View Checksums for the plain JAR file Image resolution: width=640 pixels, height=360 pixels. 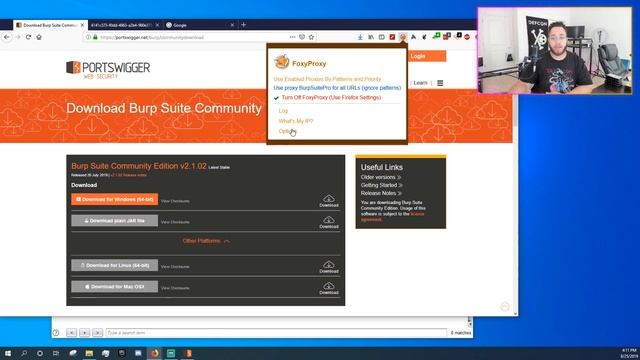pyautogui.click(x=175, y=222)
